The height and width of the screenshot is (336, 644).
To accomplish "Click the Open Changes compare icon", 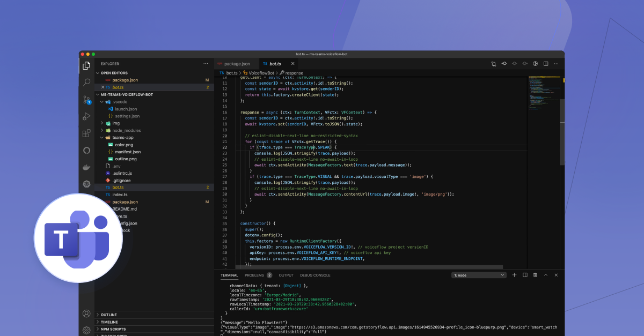I will (493, 63).
